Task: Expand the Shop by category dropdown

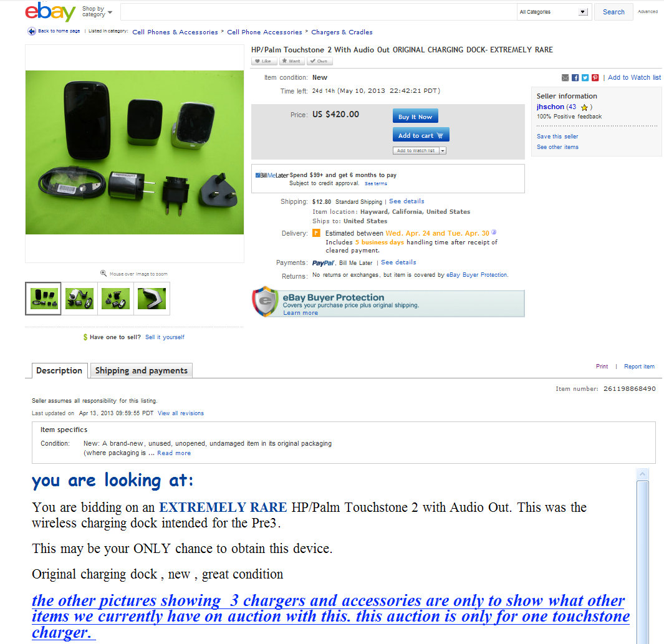Action: [97, 12]
